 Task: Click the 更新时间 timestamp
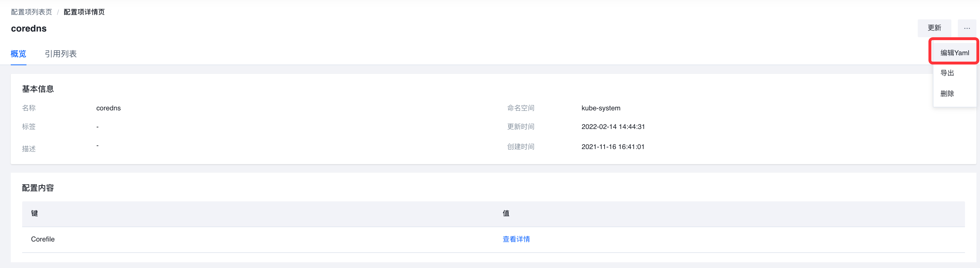click(x=613, y=126)
